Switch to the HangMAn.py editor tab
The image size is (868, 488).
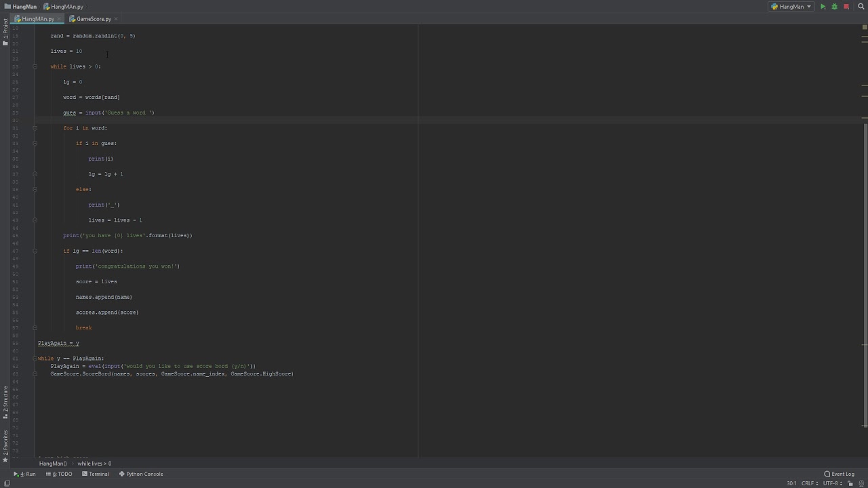click(37, 19)
